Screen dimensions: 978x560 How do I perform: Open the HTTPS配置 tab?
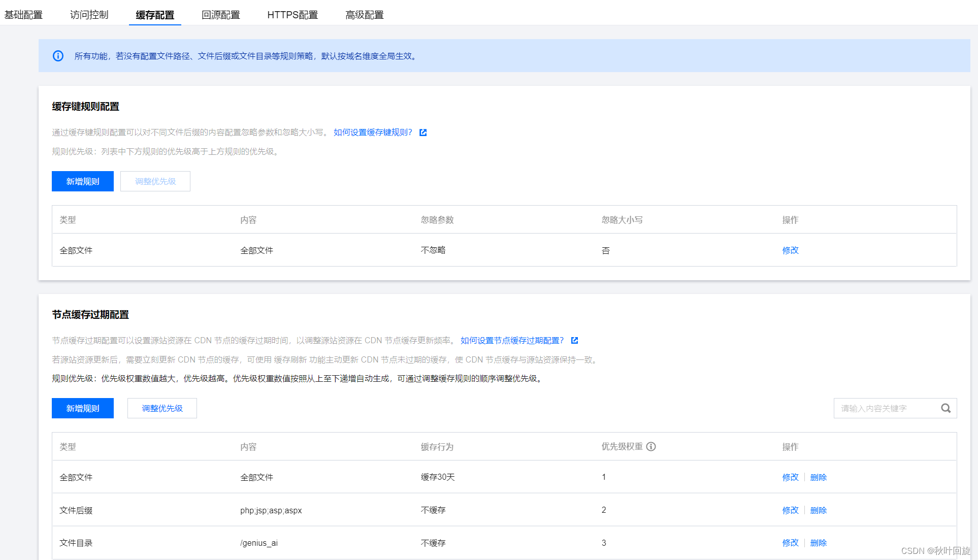tap(292, 14)
